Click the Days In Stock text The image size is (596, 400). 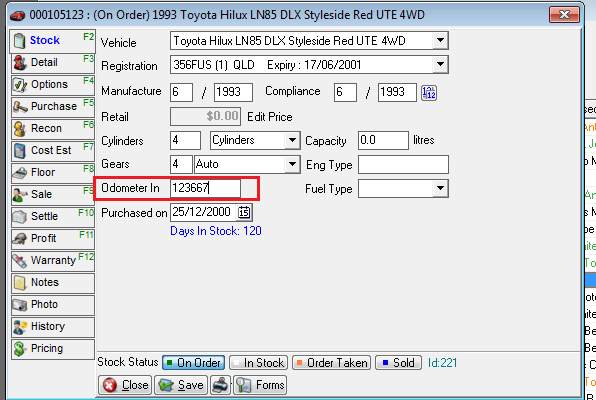point(216,231)
